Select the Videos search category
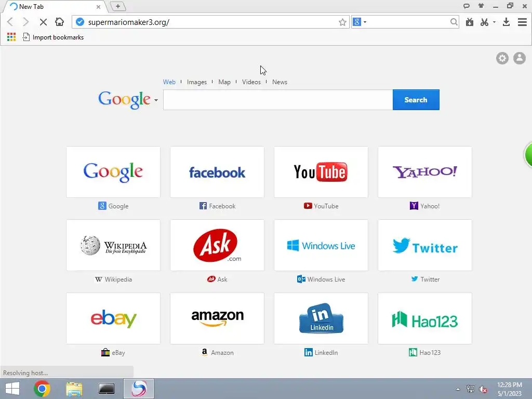This screenshot has height=399, width=532. pos(251,82)
